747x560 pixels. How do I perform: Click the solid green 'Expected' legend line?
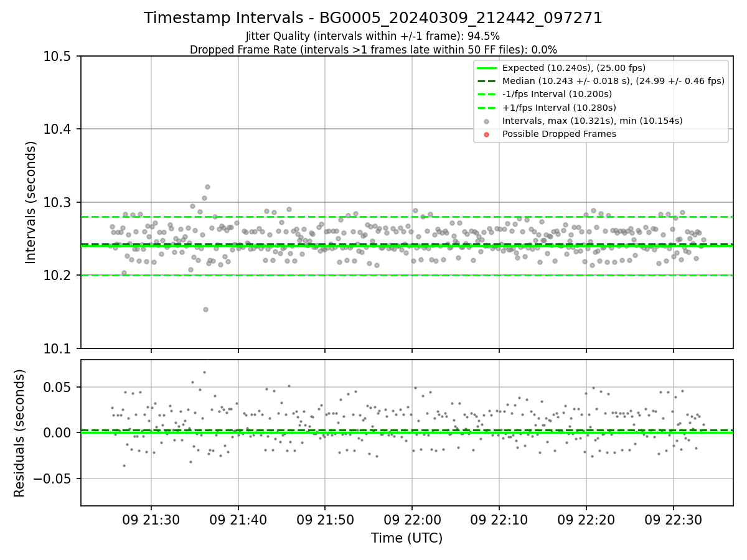(x=487, y=68)
